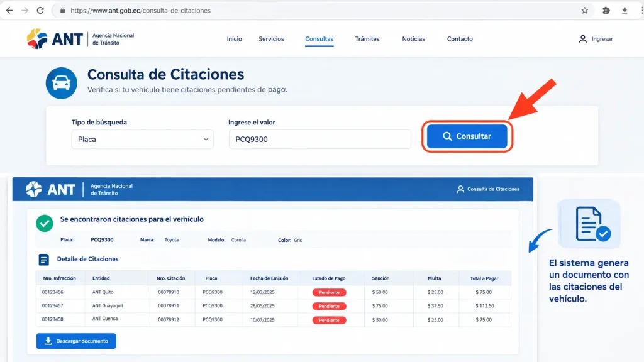Click the Multa column header
Viewport: 644px width, 362px height.
(434, 278)
